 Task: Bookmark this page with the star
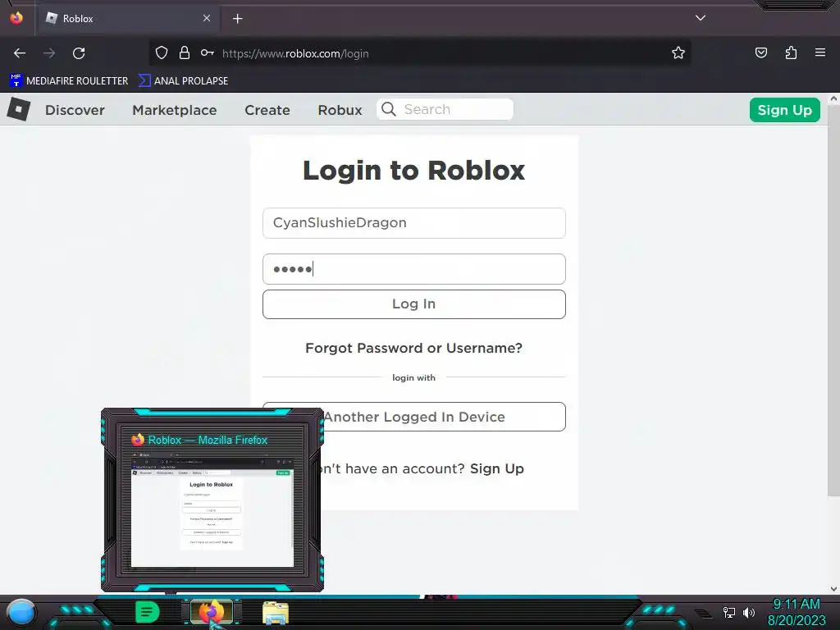pos(678,53)
